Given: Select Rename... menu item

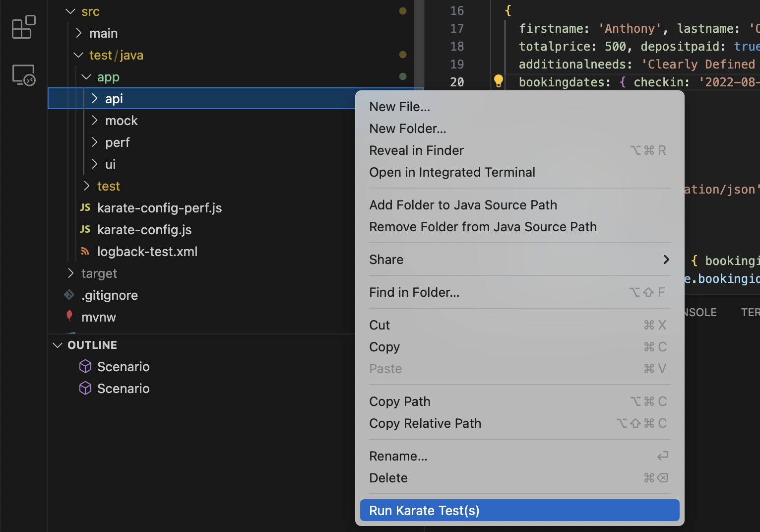Looking at the screenshot, I should coord(519,456).
